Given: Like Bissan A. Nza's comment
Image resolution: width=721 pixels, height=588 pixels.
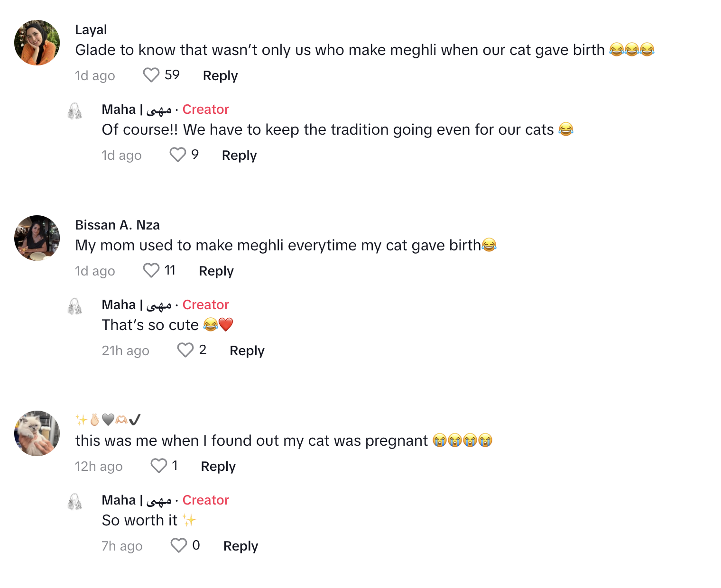Looking at the screenshot, I should coord(151,270).
